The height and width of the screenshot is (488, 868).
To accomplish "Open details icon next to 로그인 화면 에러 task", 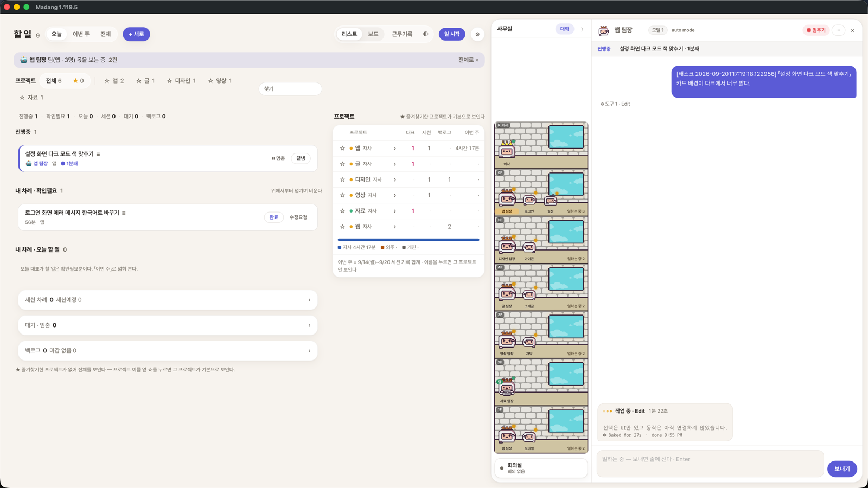I will tap(124, 213).
